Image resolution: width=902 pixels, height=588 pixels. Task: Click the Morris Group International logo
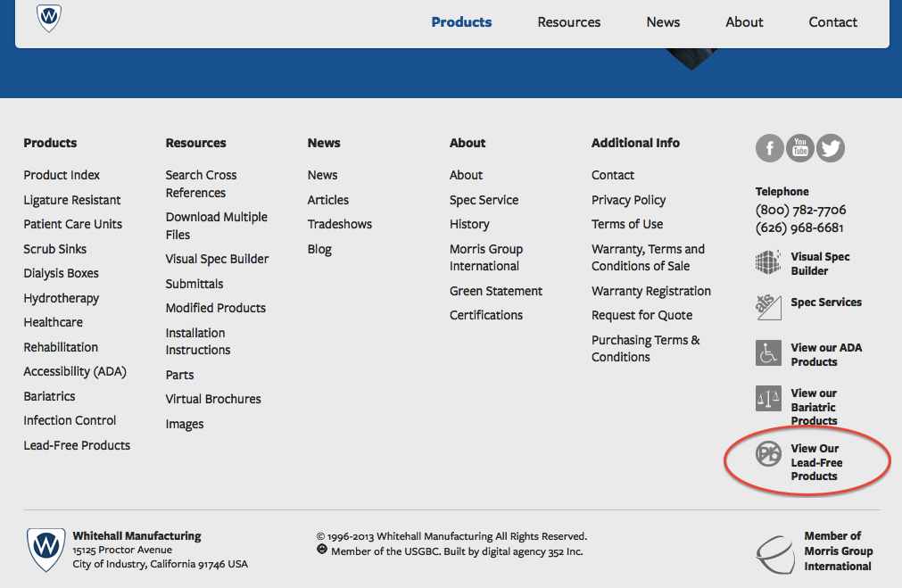[775, 554]
